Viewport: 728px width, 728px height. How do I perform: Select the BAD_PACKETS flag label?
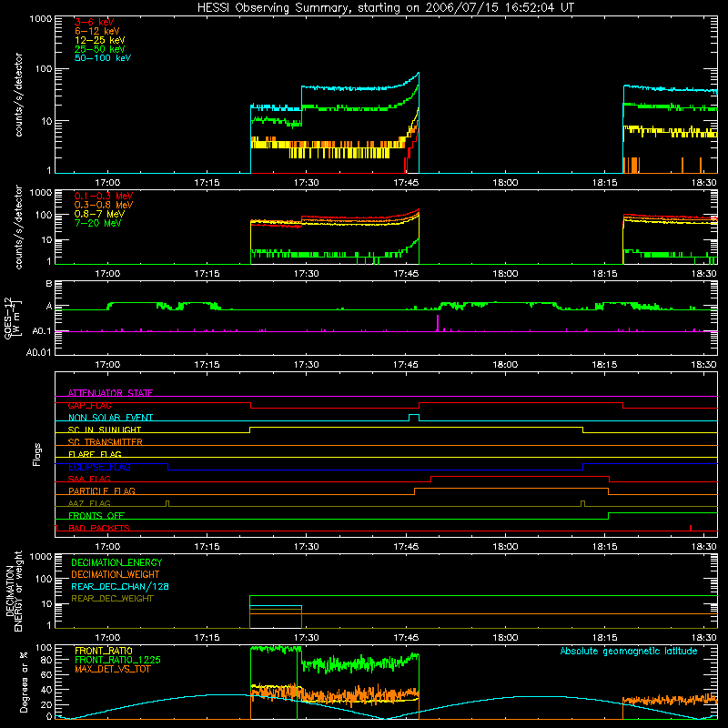pyautogui.click(x=99, y=528)
